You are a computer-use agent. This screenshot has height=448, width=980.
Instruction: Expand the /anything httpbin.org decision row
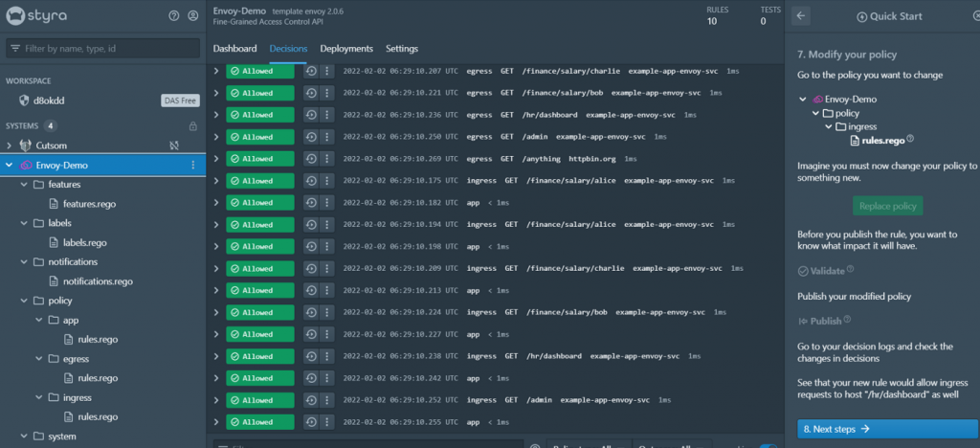coord(216,159)
